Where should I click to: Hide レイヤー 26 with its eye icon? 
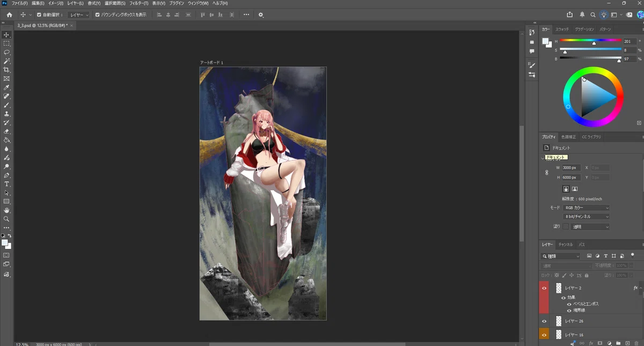[x=544, y=321]
